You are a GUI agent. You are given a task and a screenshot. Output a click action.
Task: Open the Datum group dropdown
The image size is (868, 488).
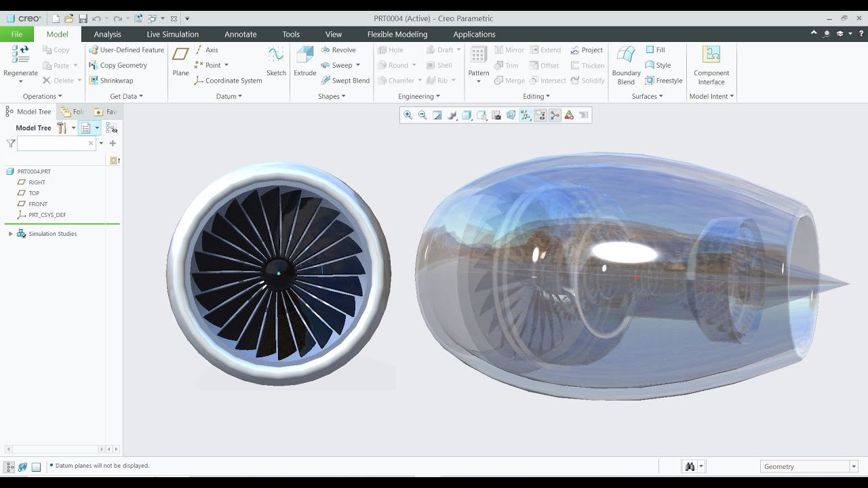coord(229,96)
